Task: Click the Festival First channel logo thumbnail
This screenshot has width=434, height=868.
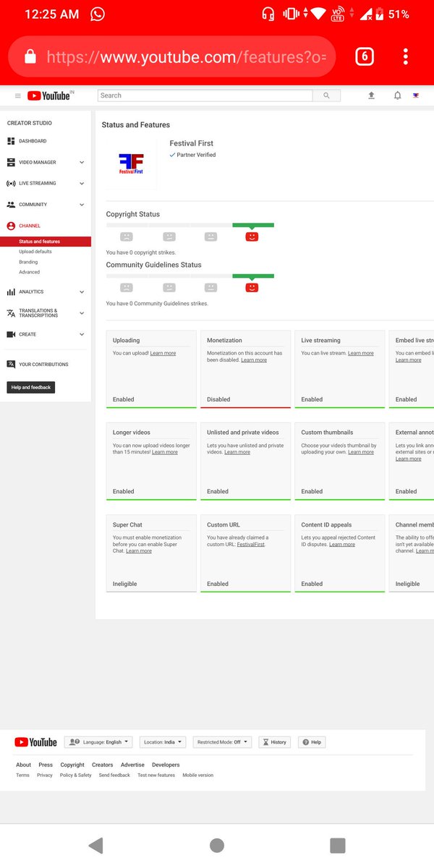Action: [131, 163]
